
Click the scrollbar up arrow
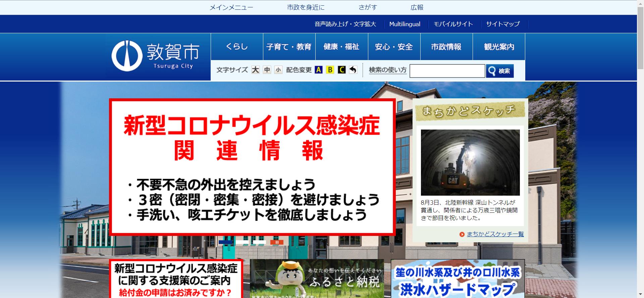[640, 3]
